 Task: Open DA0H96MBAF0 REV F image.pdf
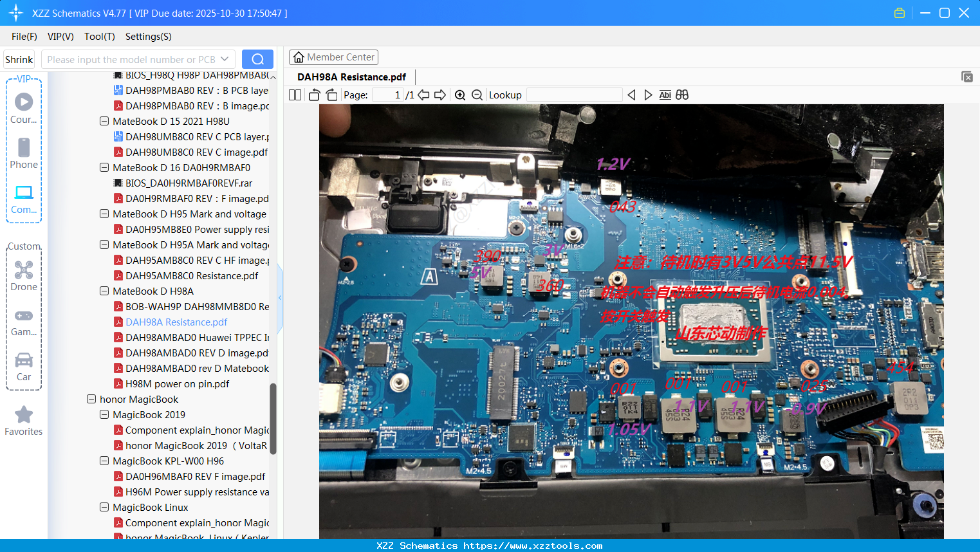click(189, 476)
